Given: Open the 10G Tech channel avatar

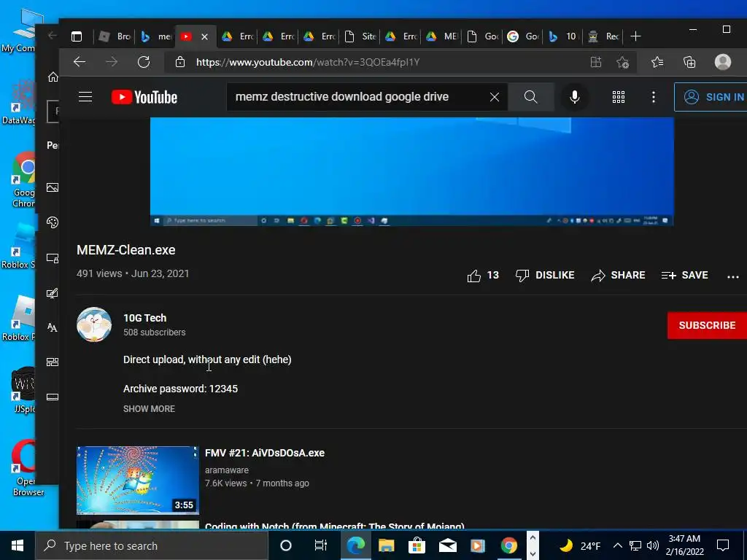Looking at the screenshot, I should pyautogui.click(x=94, y=324).
